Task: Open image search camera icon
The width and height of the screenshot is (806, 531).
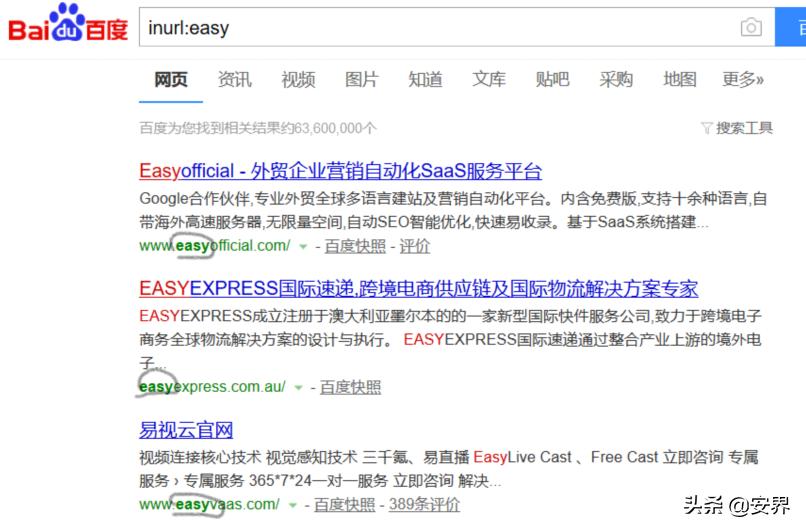Action: (x=751, y=27)
